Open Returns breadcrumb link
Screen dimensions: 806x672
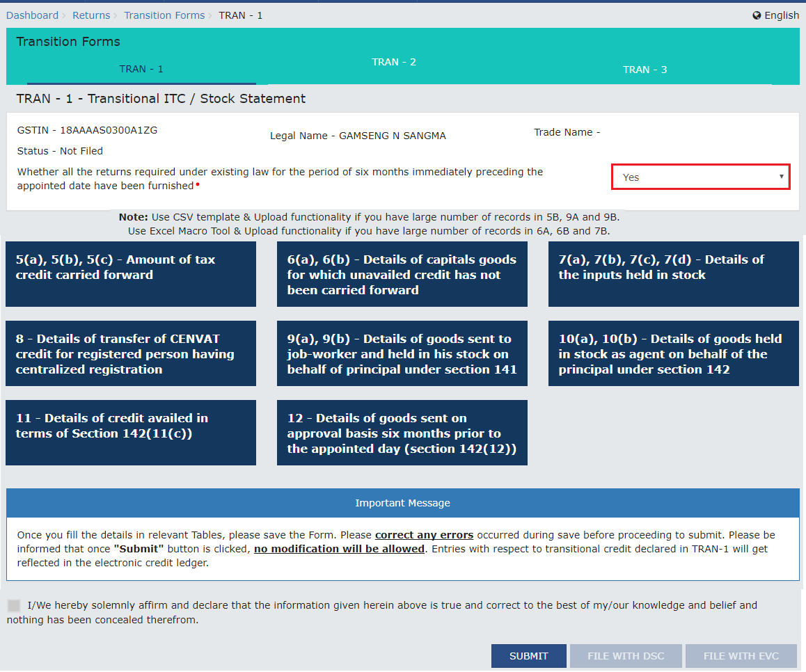[x=91, y=15]
